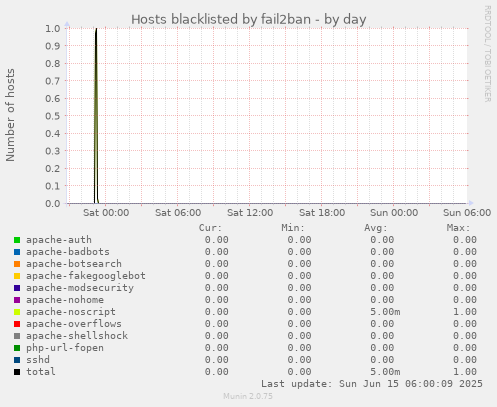The width and height of the screenshot is (497, 407).
Task: Click the '0.0' y-axis tick label
Action: click(x=53, y=203)
